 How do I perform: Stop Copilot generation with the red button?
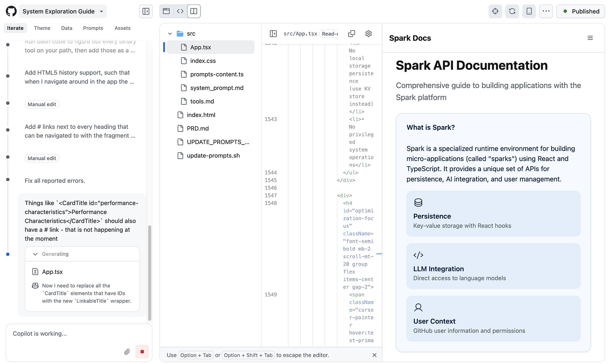pyautogui.click(x=142, y=351)
